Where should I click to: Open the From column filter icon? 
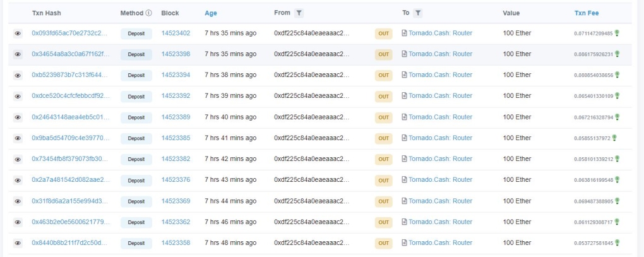coord(299,13)
